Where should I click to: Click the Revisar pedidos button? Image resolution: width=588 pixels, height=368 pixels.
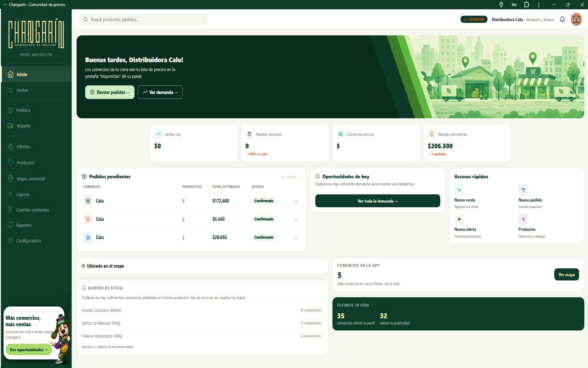point(109,92)
